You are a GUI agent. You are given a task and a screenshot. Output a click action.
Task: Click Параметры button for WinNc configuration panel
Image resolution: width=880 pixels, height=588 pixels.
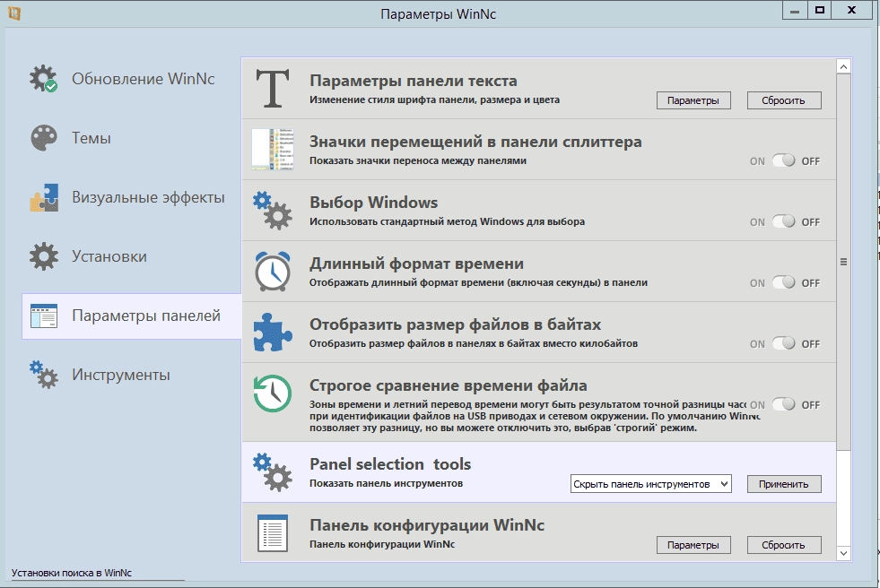tap(693, 545)
